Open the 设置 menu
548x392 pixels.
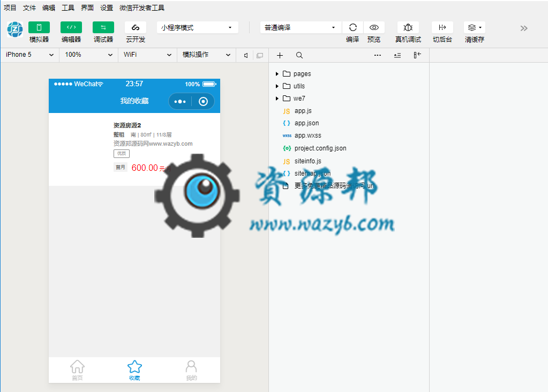coord(107,7)
